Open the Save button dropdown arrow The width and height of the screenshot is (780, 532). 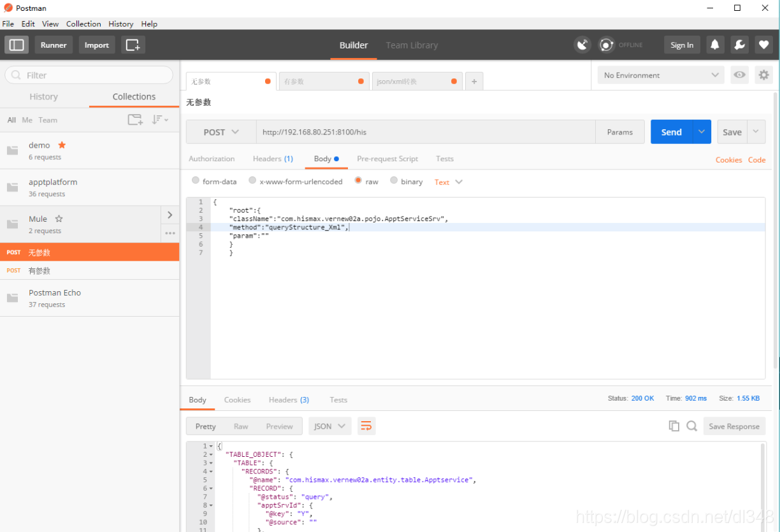(x=756, y=132)
